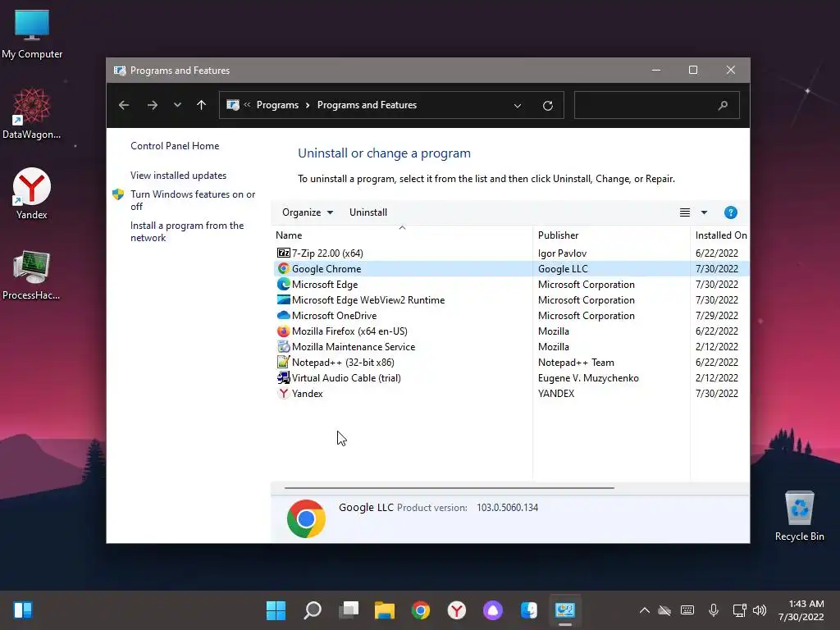Viewport: 840px width, 630px height.
Task: Click the Control Panel taskbar icon
Action: pos(564,609)
